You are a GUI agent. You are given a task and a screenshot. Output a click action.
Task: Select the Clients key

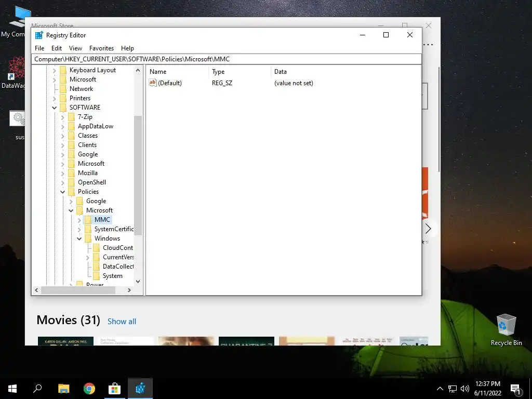point(87,145)
